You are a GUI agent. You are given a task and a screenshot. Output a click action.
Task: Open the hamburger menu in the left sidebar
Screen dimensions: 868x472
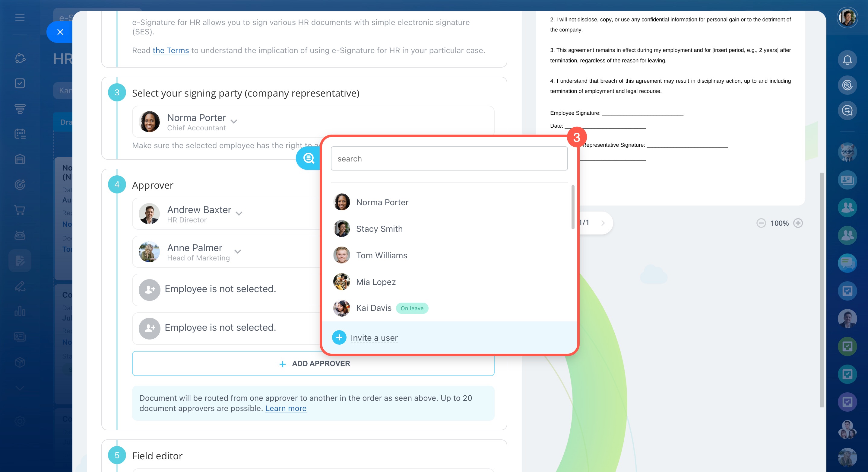click(20, 17)
